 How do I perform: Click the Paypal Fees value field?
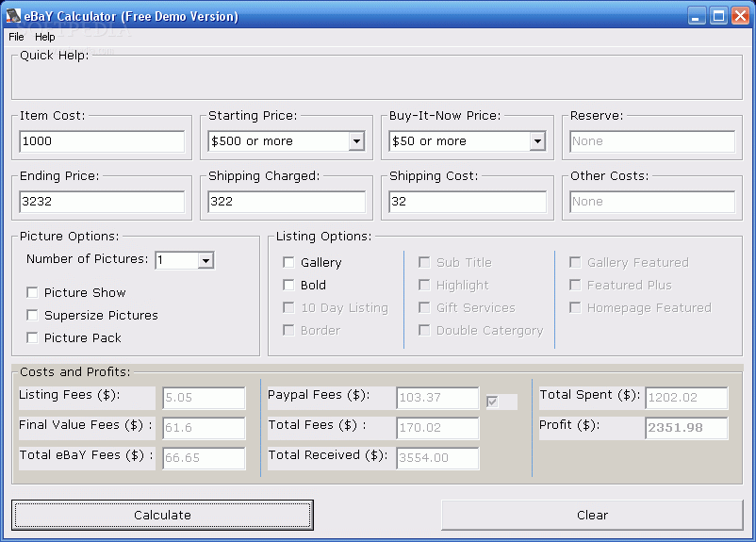437,398
